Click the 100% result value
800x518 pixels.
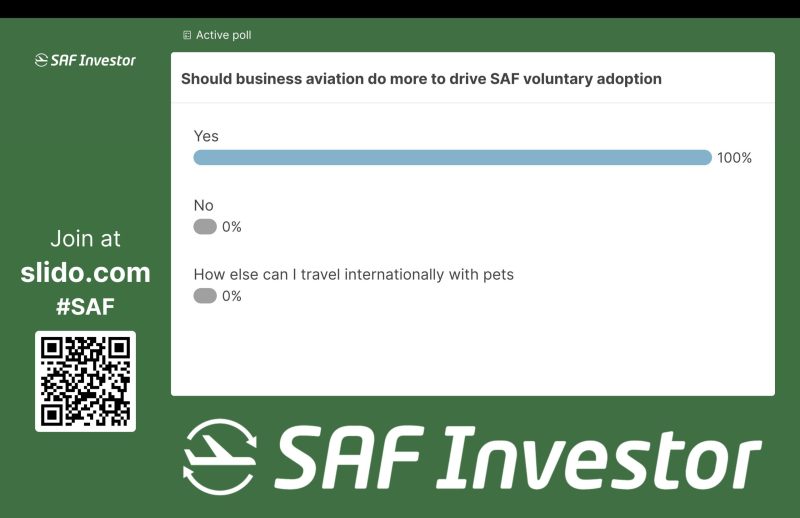point(734,158)
